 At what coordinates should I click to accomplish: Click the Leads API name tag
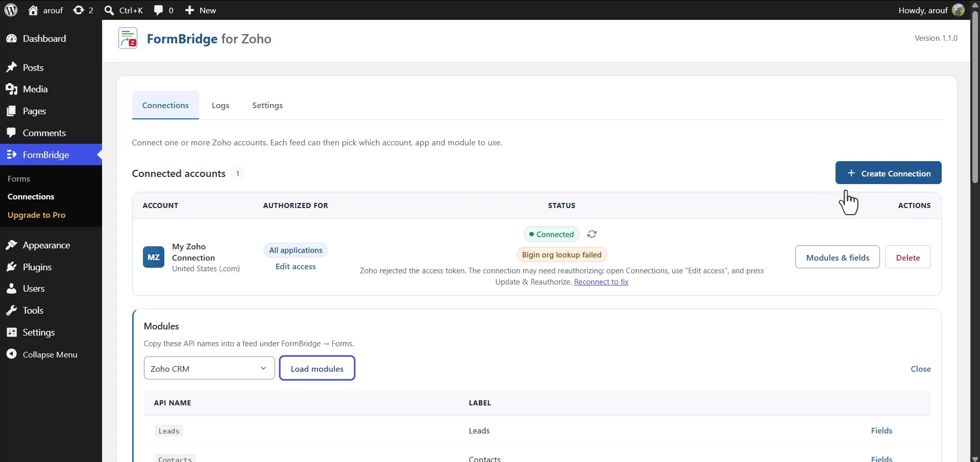click(x=169, y=431)
